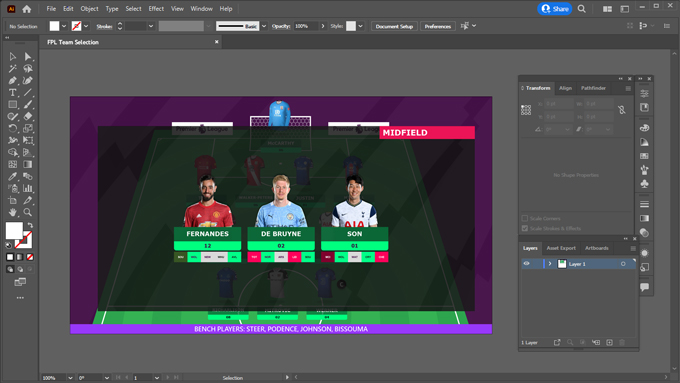Pick the Paintbrush tool
Screen dimensions: 680x383
coord(28,105)
